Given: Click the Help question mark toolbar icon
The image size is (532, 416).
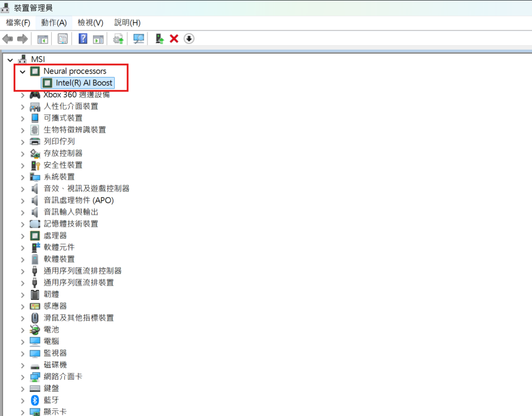Looking at the screenshot, I should click(x=83, y=39).
